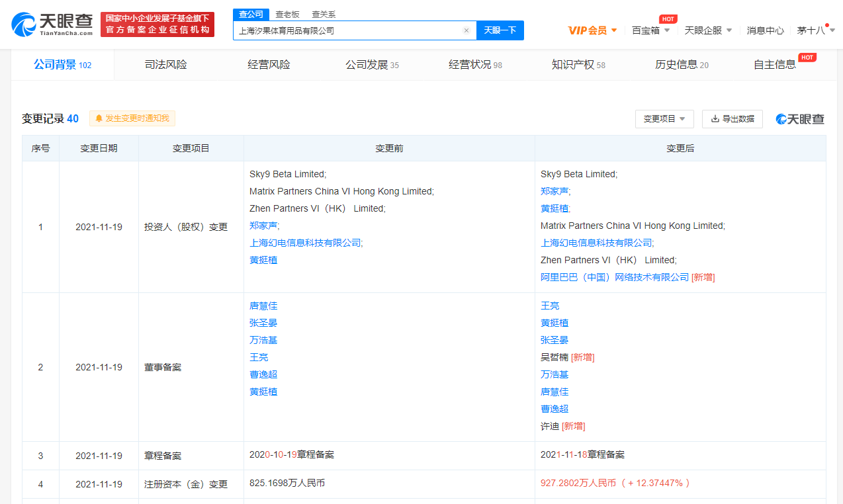This screenshot has height=504, width=843.
Task: Open 唐慧佳 in the 董事备案 变更前 cell
Action: [263, 306]
